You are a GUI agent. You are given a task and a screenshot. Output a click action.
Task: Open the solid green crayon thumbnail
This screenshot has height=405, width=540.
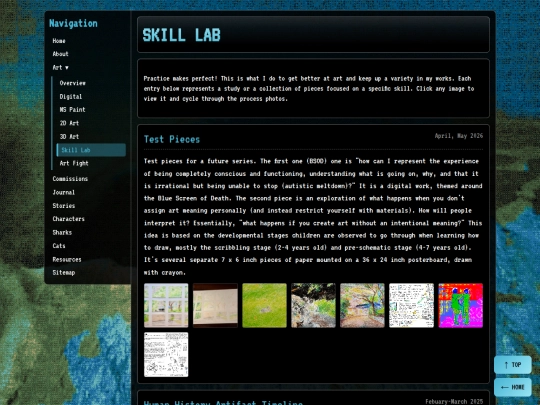pos(264,305)
